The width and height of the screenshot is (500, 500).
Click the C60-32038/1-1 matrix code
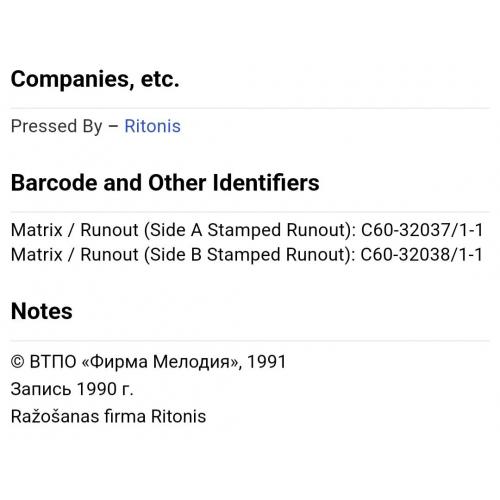[422, 255]
